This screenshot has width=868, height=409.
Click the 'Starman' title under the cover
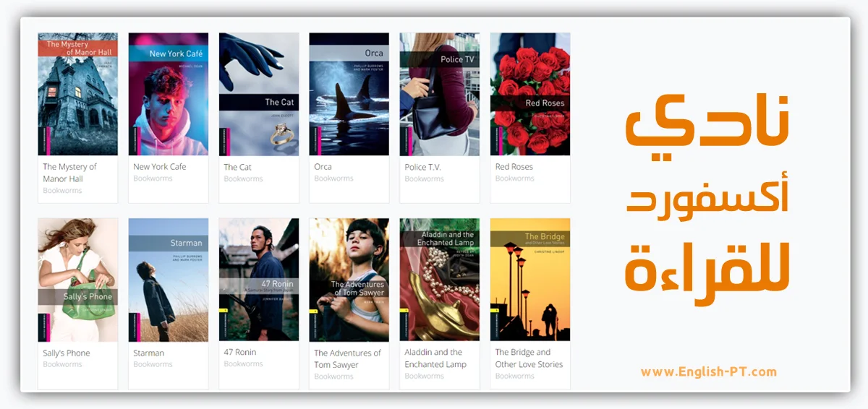click(149, 353)
